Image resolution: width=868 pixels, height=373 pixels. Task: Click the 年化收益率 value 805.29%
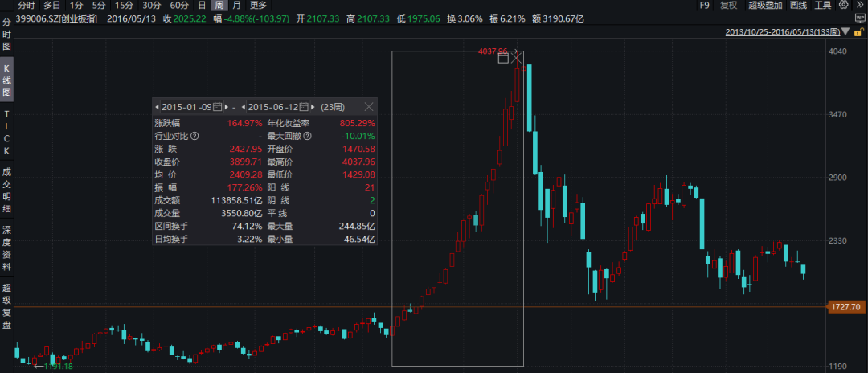pos(357,123)
